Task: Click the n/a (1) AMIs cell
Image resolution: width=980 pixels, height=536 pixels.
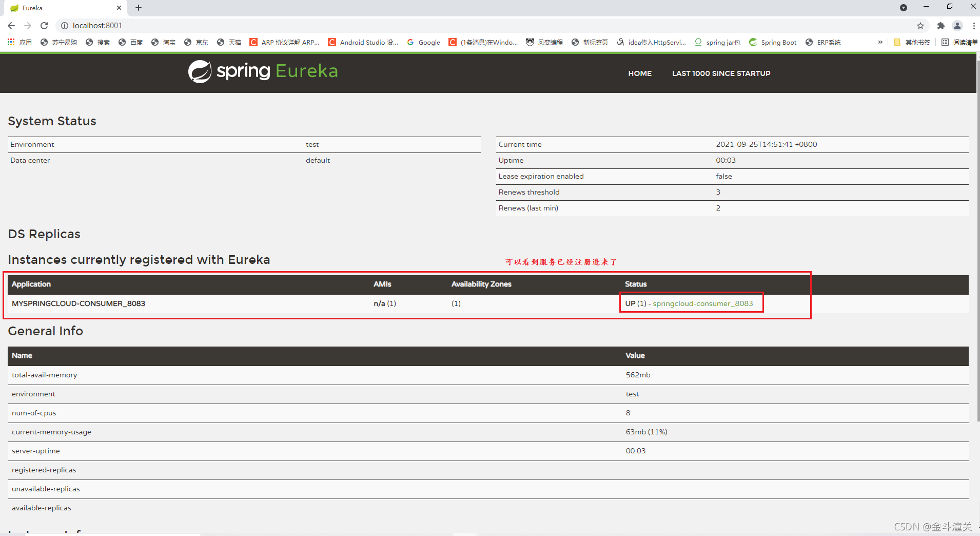Action: pos(385,303)
